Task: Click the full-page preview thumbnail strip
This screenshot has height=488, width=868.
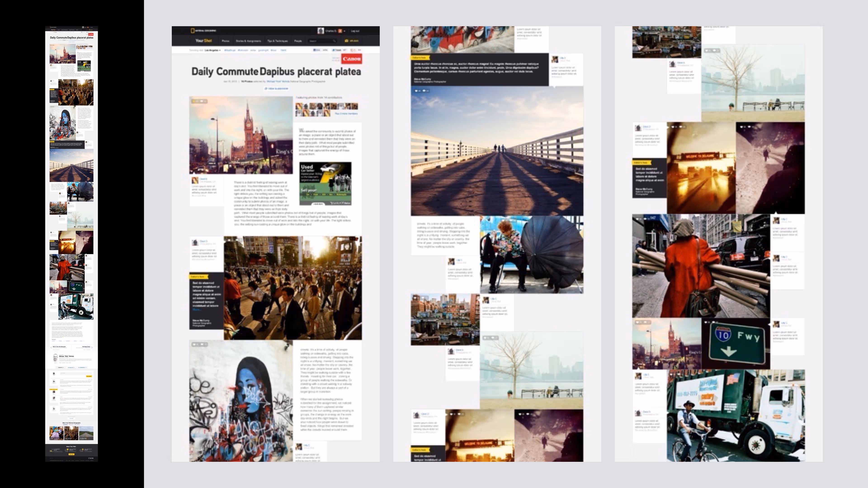Action: click(71, 244)
